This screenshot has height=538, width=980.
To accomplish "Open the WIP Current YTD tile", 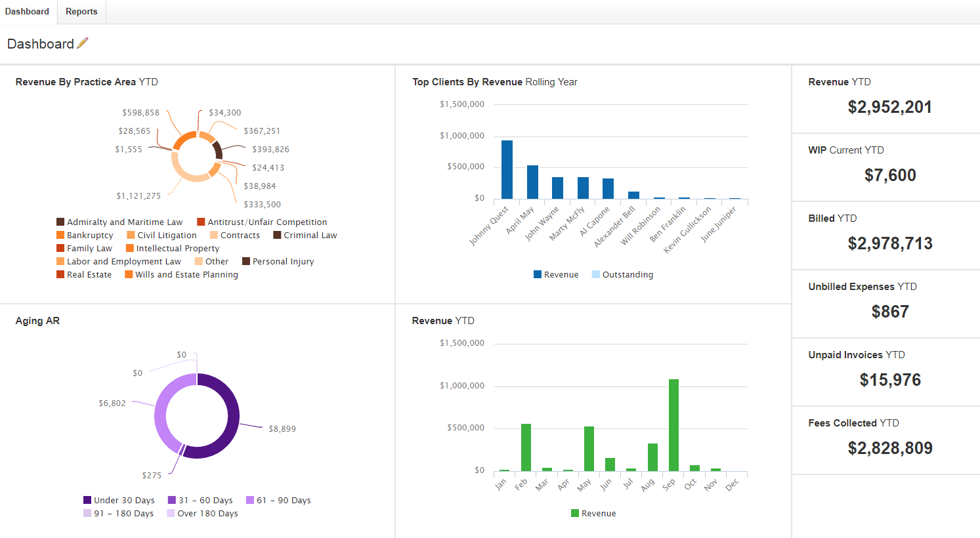I will [x=889, y=167].
